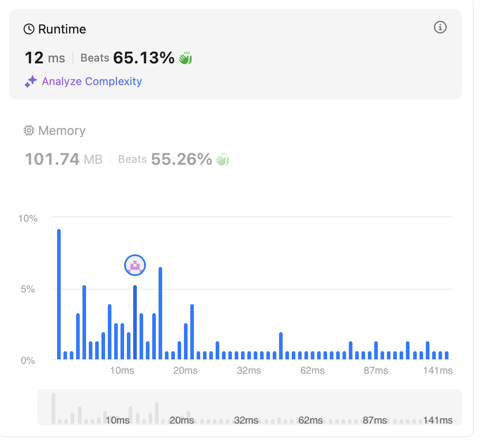Click the 141ms label on the main chart axis

click(x=438, y=371)
